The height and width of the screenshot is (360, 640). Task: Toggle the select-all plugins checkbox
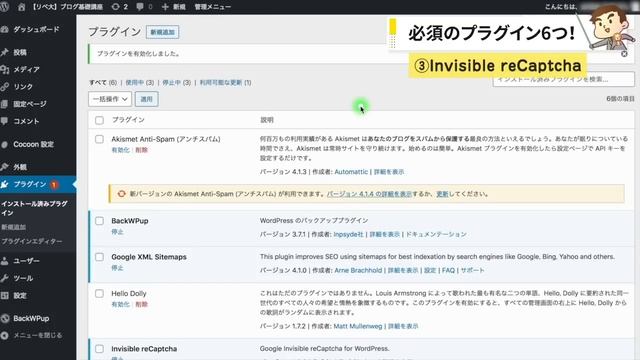coord(99,120)
